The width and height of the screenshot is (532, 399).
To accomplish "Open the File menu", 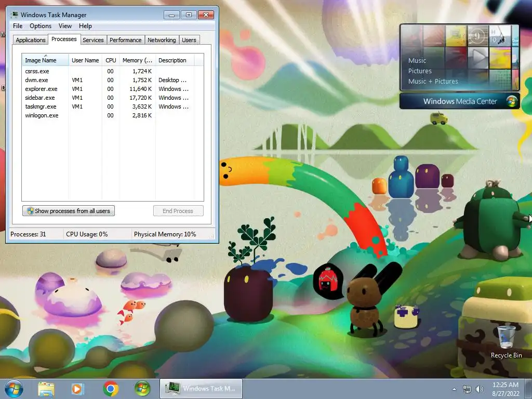I will 18,26.
